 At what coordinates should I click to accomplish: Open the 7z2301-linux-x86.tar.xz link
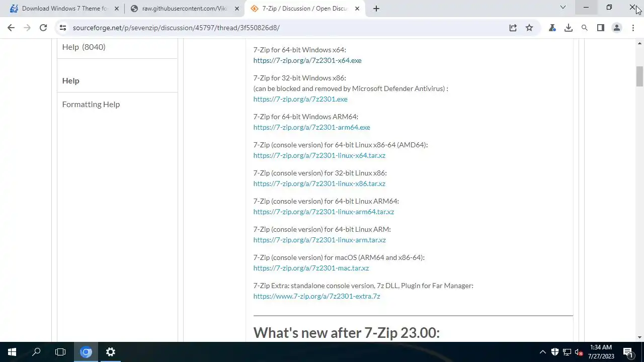[319, 184]
